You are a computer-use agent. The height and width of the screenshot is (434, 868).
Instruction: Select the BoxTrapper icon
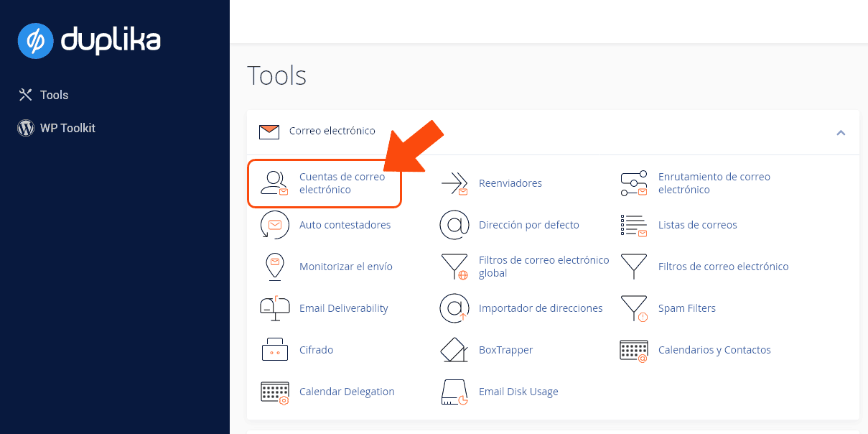pyautogui.click(x=454, y=350)
